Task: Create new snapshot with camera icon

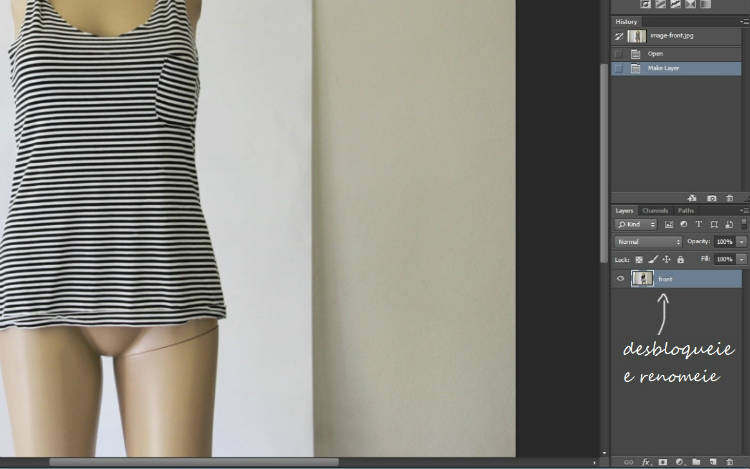Action: (712, 198)
